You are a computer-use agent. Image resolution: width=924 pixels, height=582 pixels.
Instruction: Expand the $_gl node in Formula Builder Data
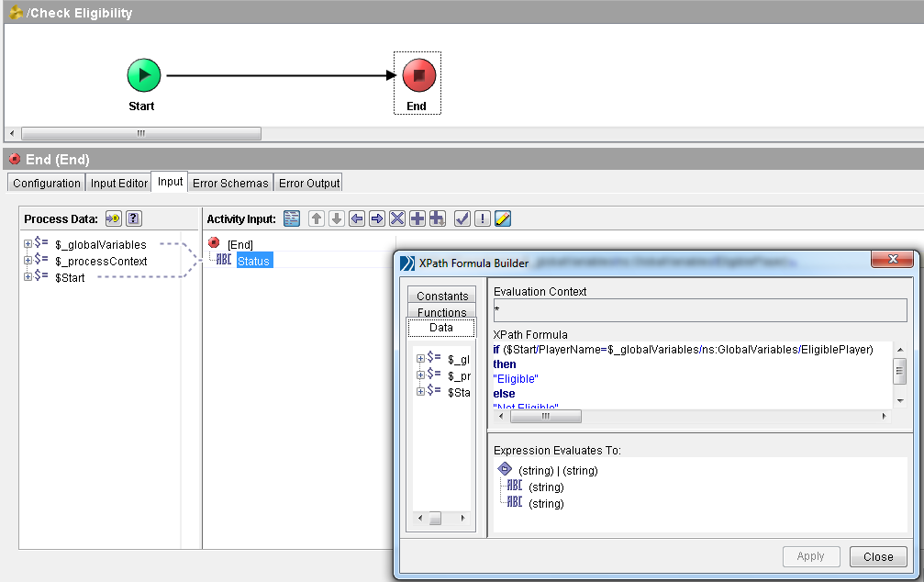click(420, 359)
